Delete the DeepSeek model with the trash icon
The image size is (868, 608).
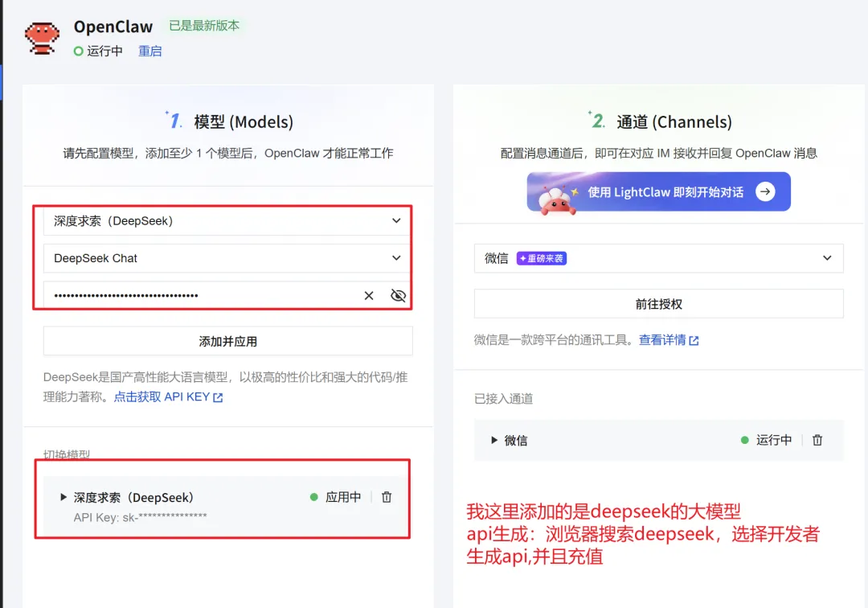coord(387,497)
